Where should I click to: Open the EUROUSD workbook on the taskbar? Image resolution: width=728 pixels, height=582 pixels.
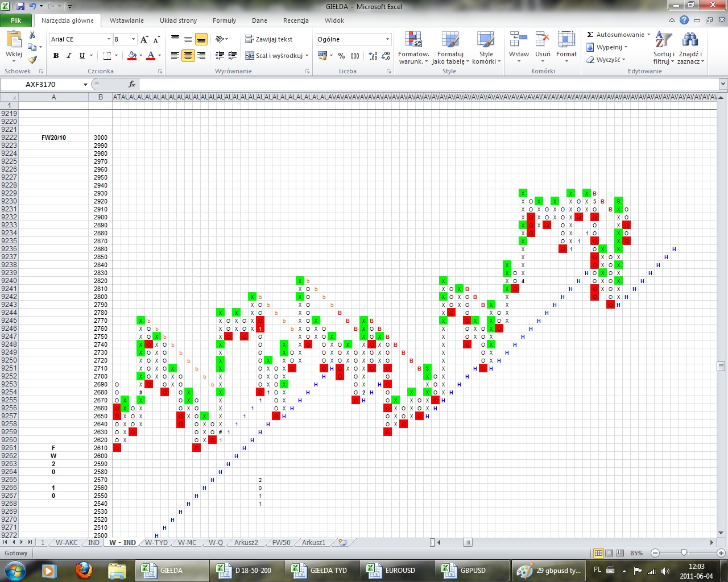coord(396,570)
